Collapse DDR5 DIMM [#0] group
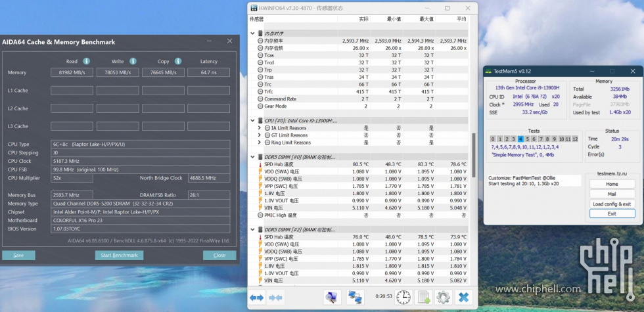This screenshot has width=644, height=312. pos(252,157)
